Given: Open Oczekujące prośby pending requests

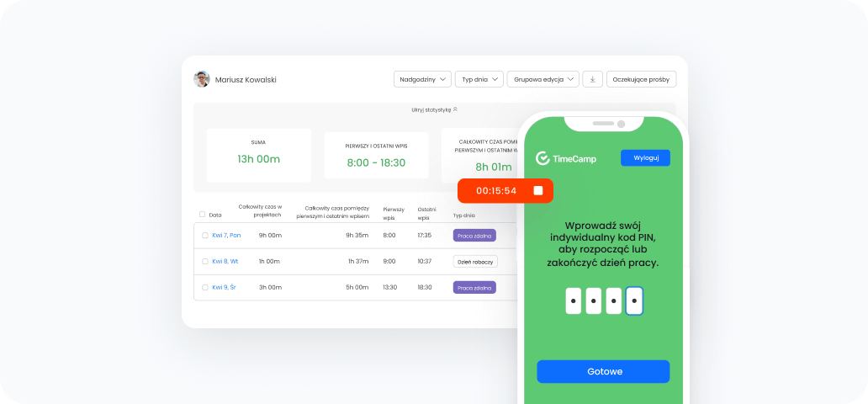Looking at the screenshot, I should pos(641,79).
